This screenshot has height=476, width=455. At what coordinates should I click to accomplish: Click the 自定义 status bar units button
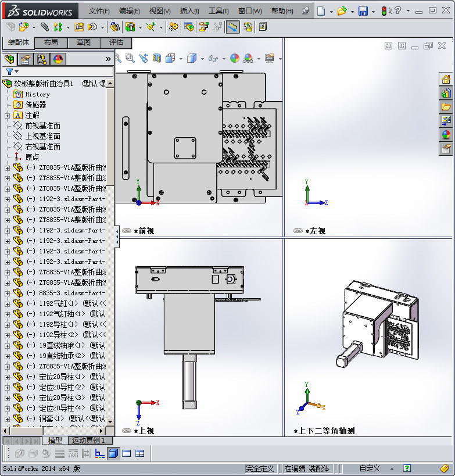pos(370,468)
